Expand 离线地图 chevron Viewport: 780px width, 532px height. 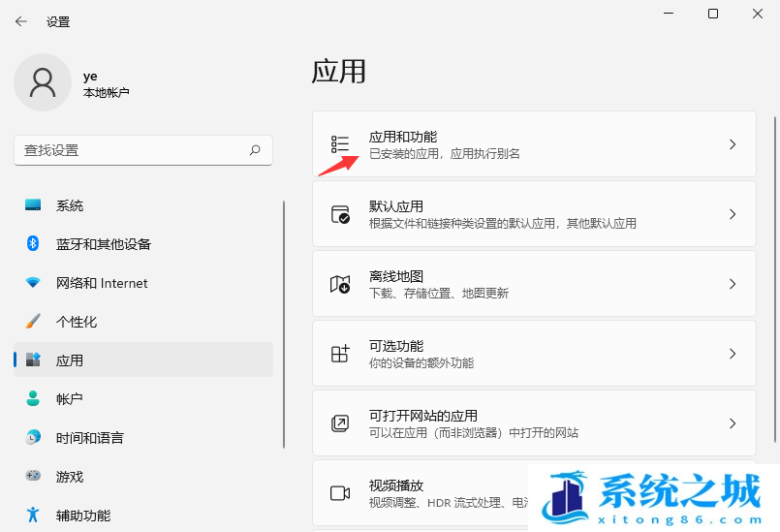click(x=733, y=284)
